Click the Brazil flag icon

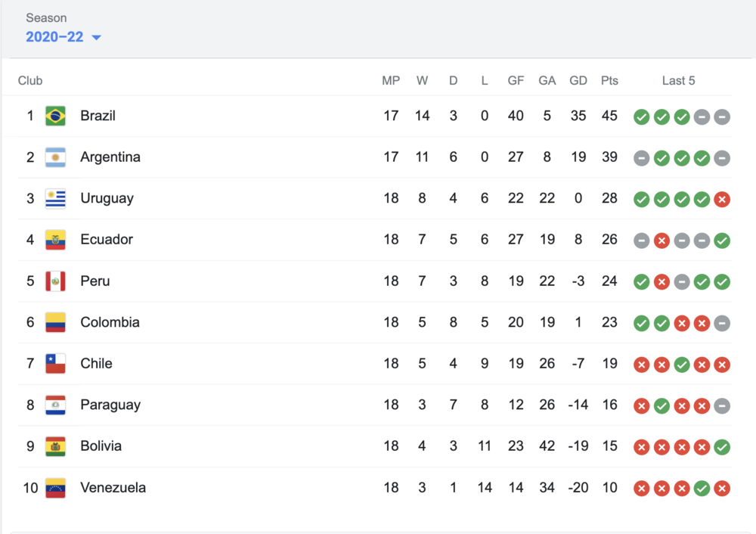tap(55, 116)
